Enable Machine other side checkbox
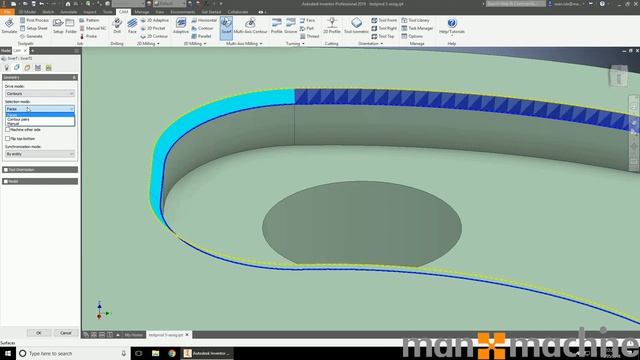The height and width of the screenshot is (360, 640). tap(7, 129)
